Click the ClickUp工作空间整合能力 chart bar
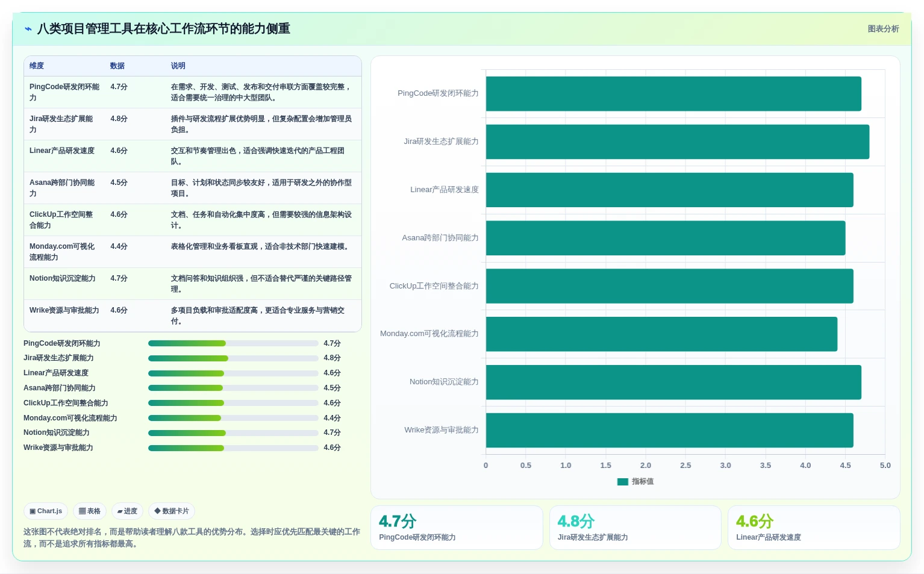Screen dimensions: 924x574 pos(670,286)
